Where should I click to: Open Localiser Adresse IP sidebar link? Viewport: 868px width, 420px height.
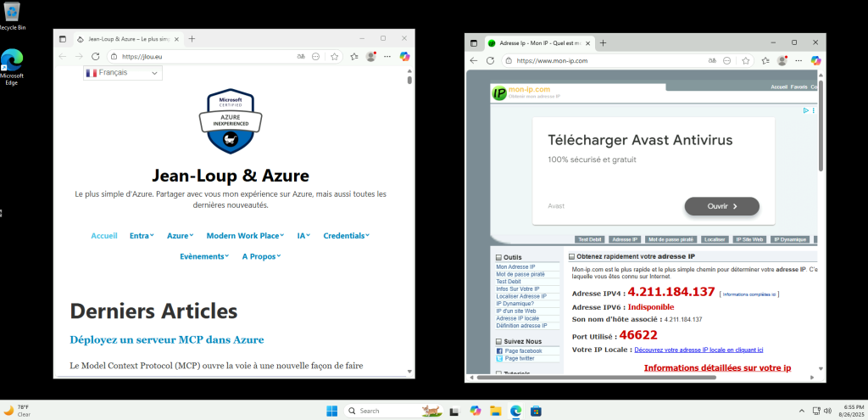click(x=521, y=296)
